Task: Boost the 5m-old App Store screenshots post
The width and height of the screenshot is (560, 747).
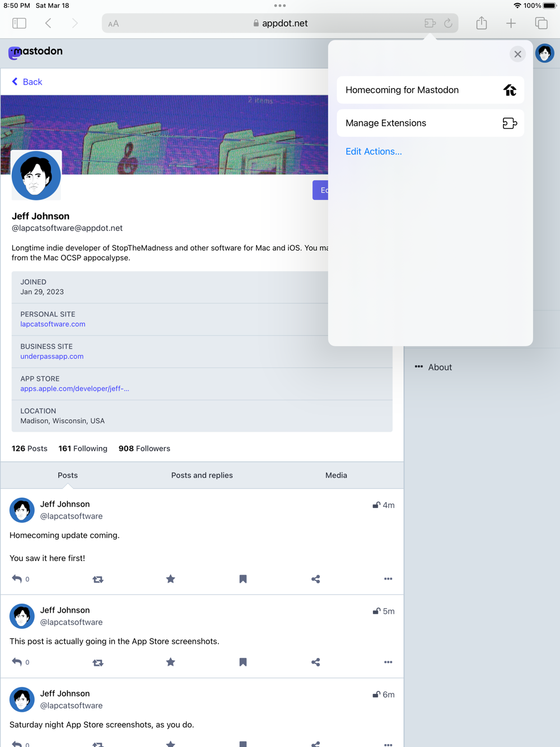Action: pos(98,663)
